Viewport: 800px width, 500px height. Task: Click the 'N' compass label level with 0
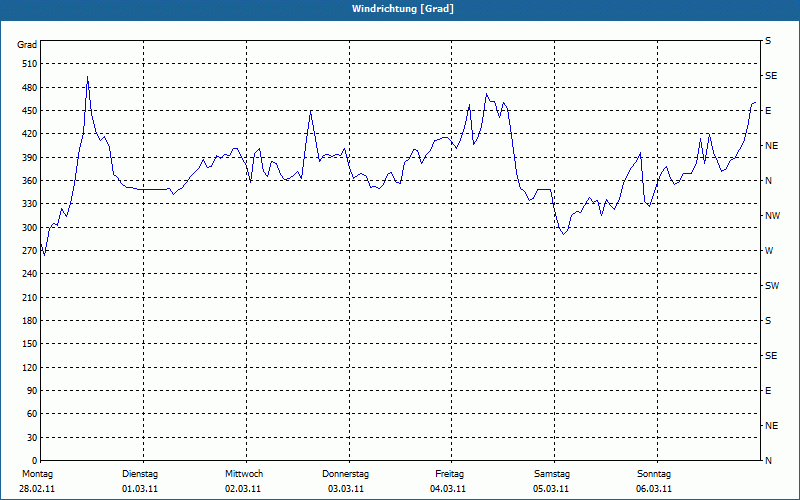coord(768,461)
